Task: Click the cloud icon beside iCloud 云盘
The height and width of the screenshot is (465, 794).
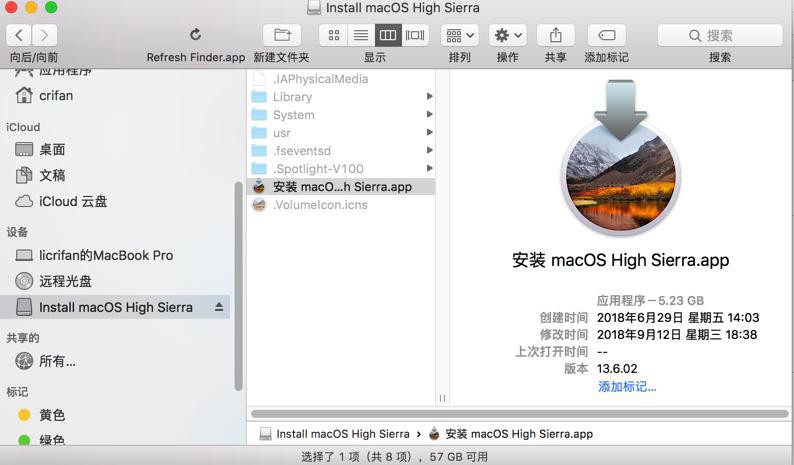Action: click(24, 202)
